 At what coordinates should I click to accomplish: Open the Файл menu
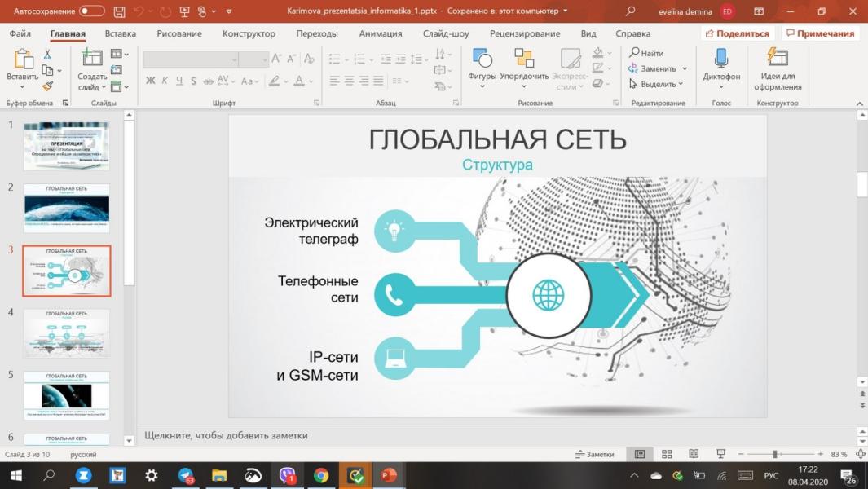point(20,33)
